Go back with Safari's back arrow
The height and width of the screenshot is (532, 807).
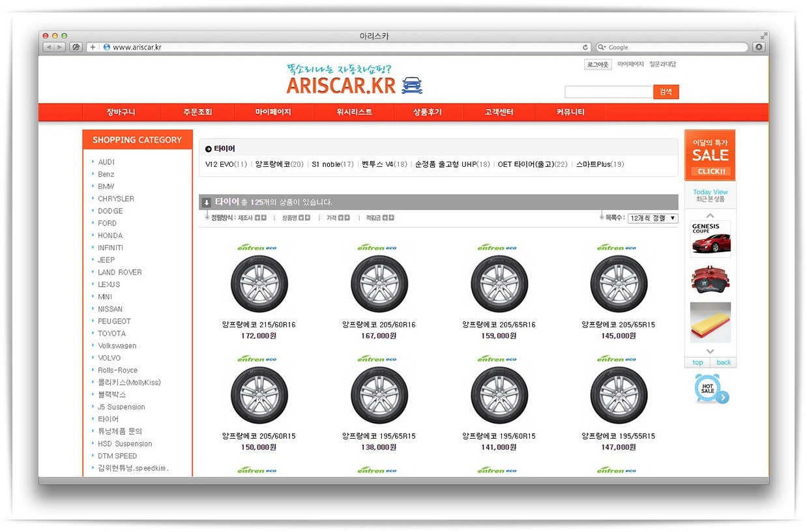[x=49, y=47]
